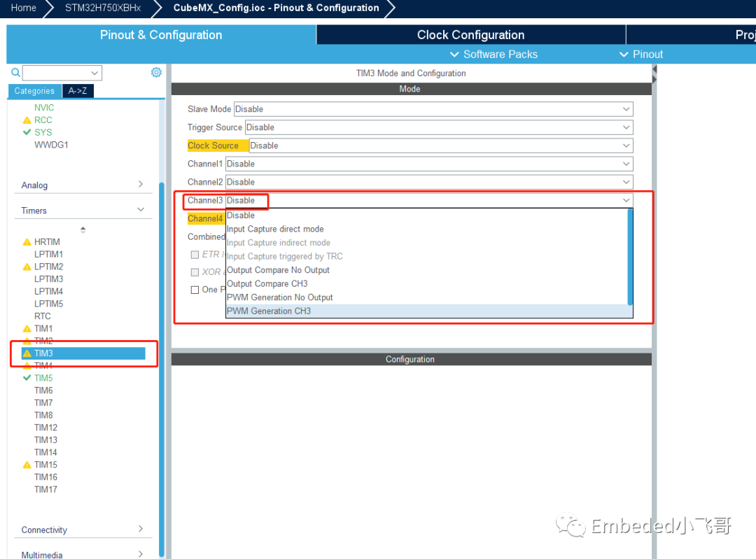Select TIM16 timer
756x559 pixels.
[x=45, y=478]
